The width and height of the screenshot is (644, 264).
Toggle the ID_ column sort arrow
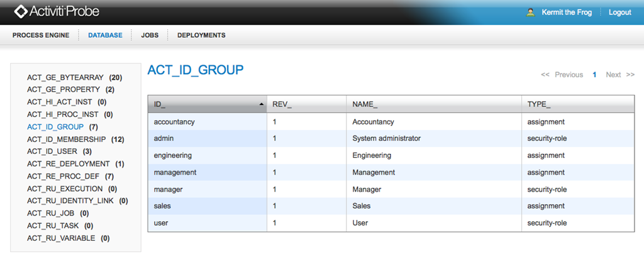coord(261,105)
